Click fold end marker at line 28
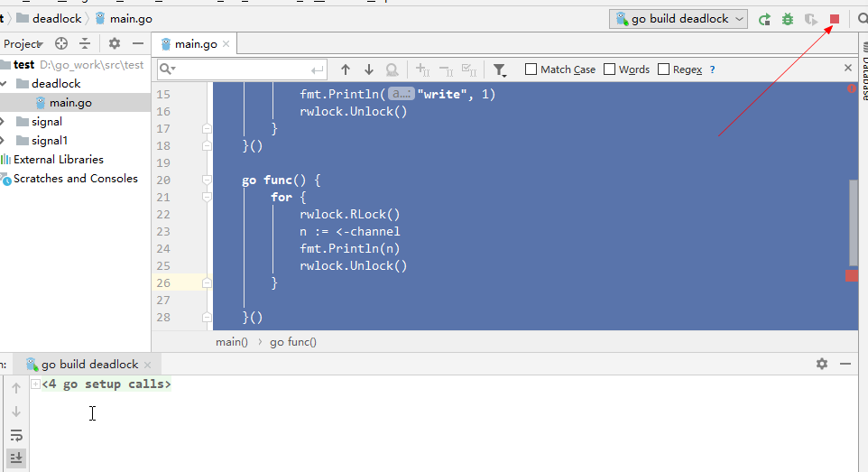This screenshot has height=472, width=868. [207, 318]
